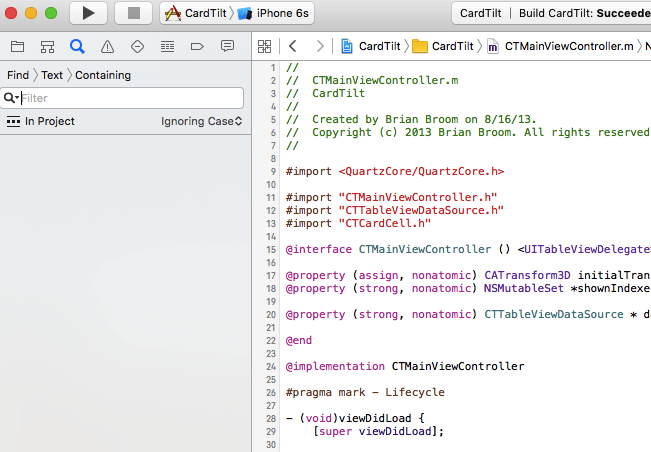
Task: Open the Issue navigator warning icon
Action: [107, 46]
